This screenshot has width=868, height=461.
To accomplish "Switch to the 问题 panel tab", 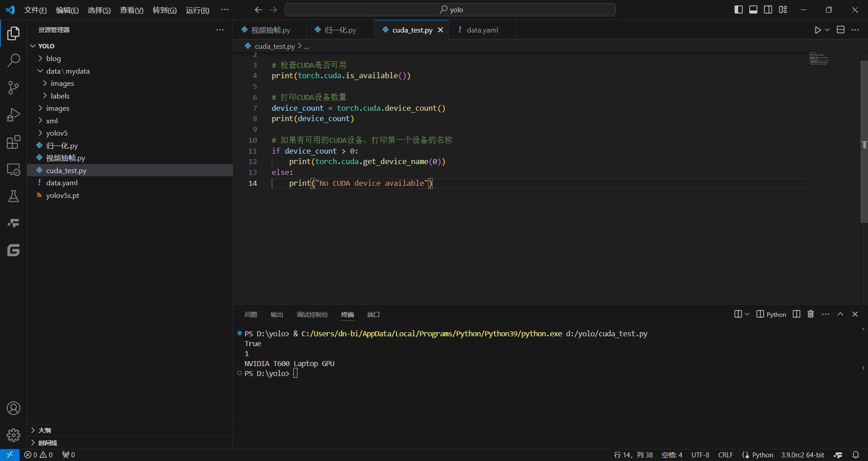I will pos(251,315).
